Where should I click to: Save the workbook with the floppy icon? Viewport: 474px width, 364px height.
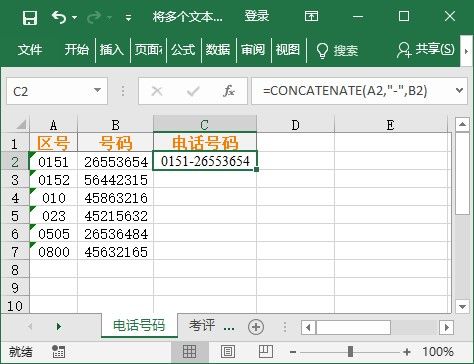click(x=30, y=17)
